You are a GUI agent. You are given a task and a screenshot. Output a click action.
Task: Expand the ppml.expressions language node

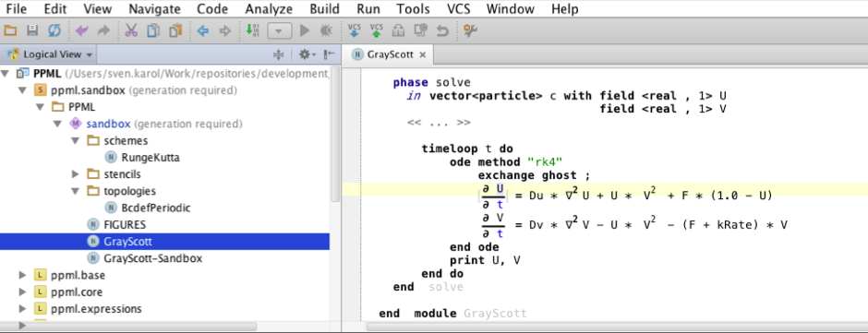23,309
